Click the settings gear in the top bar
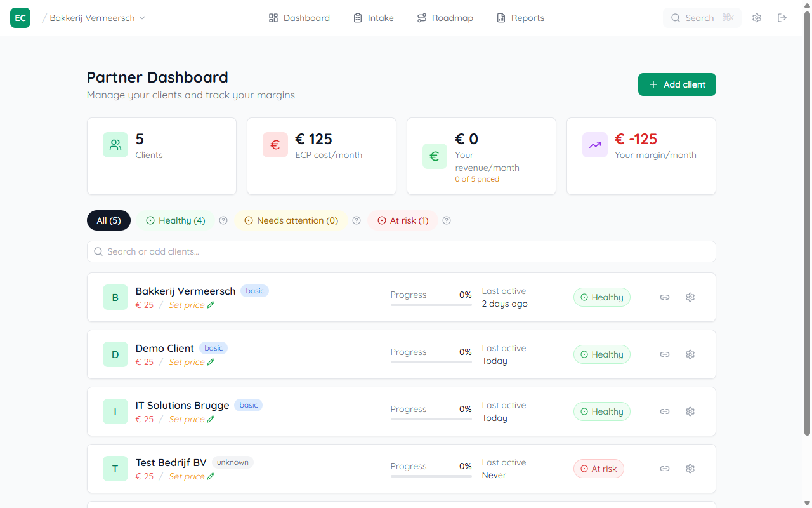The width and height of the screenshot is (812, 508). 757,17
